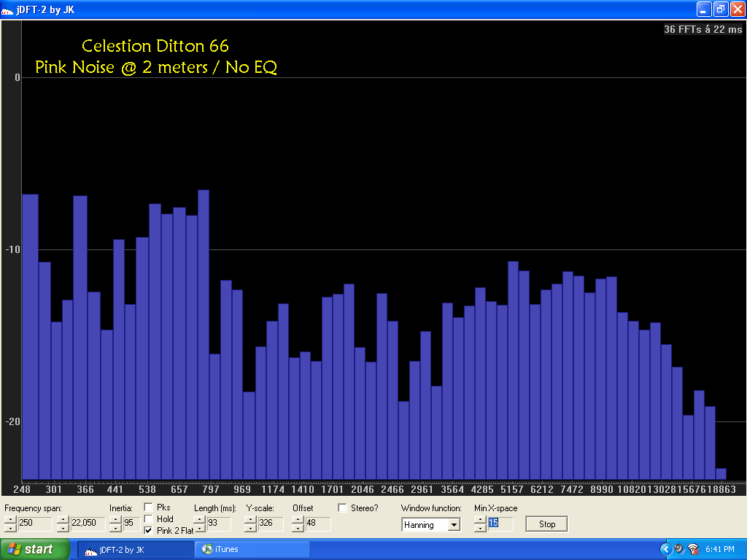Image resolution: width=747 pixels, height=560 pixels.
Task: Switch to the iTunes taskbar button
Action: pyautogui.click(x=252, y=549)
